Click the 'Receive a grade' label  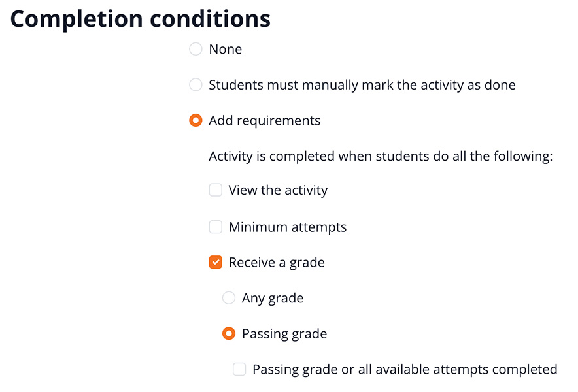tap(277, 263)
